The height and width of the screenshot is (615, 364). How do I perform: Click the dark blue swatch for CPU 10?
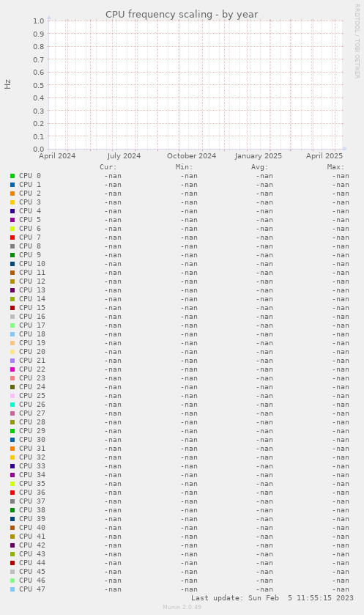[12, 264]
